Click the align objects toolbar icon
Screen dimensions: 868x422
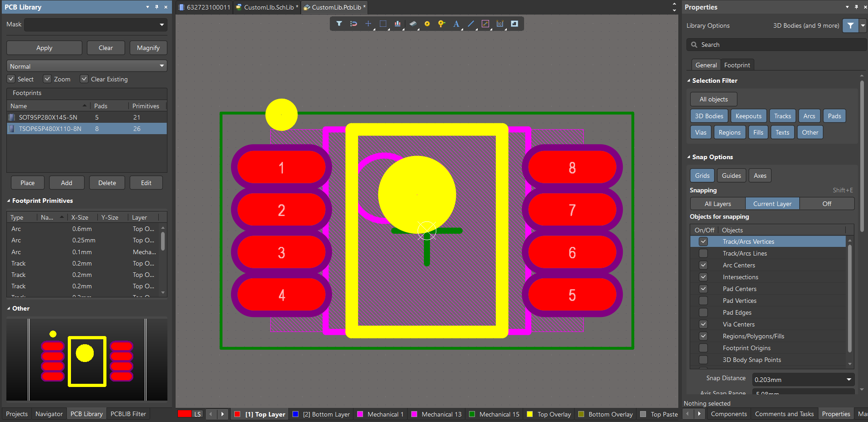coord(398,24)
